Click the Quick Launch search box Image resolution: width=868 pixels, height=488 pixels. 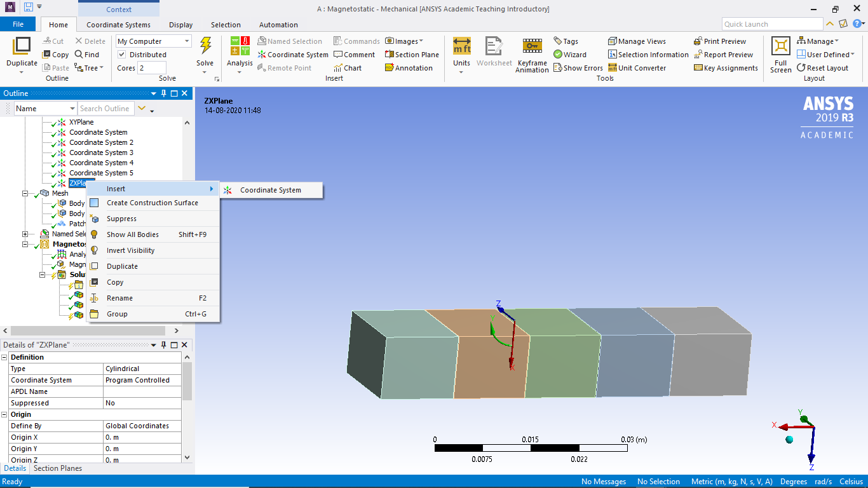772,24
